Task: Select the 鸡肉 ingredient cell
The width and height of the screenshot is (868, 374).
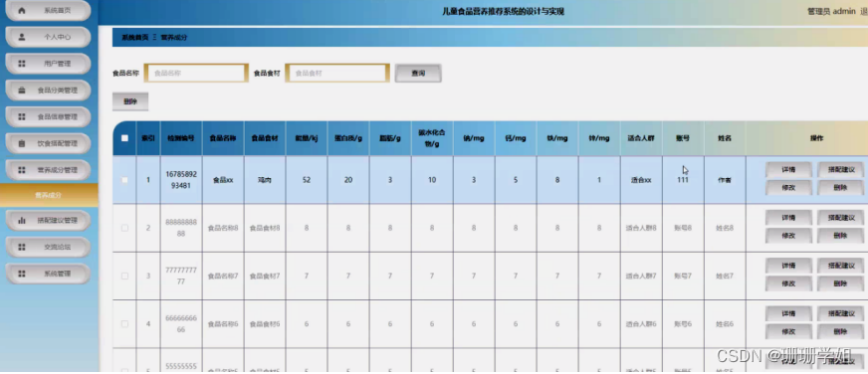Action: click(x=265, y=180)
